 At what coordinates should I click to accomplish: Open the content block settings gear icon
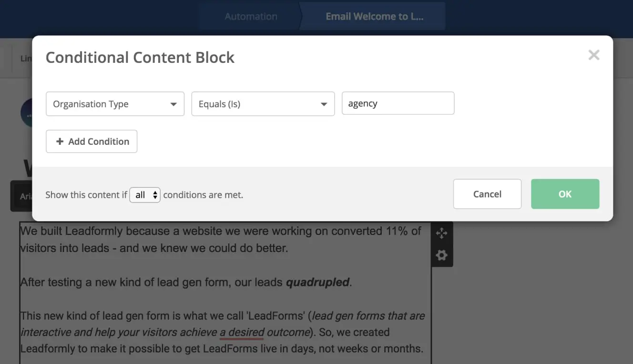441,255
